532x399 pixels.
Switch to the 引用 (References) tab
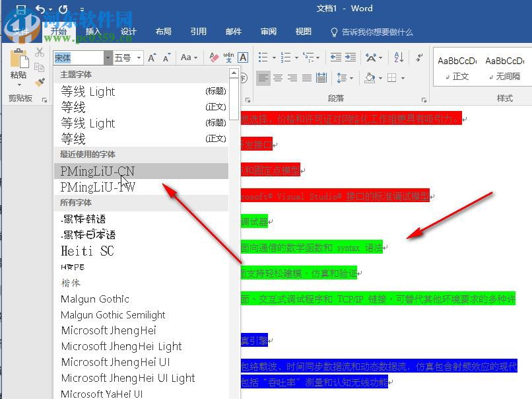click(199, 32)
